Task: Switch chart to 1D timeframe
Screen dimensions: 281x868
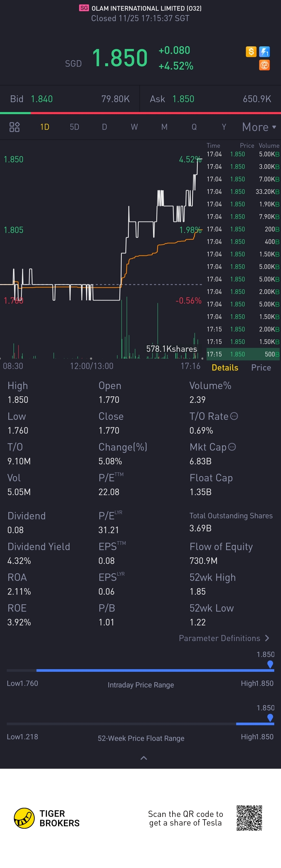Action: point(45,127)
